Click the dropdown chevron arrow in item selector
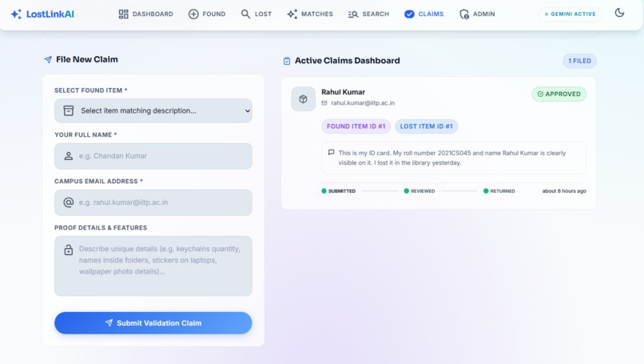 point(247,110)
